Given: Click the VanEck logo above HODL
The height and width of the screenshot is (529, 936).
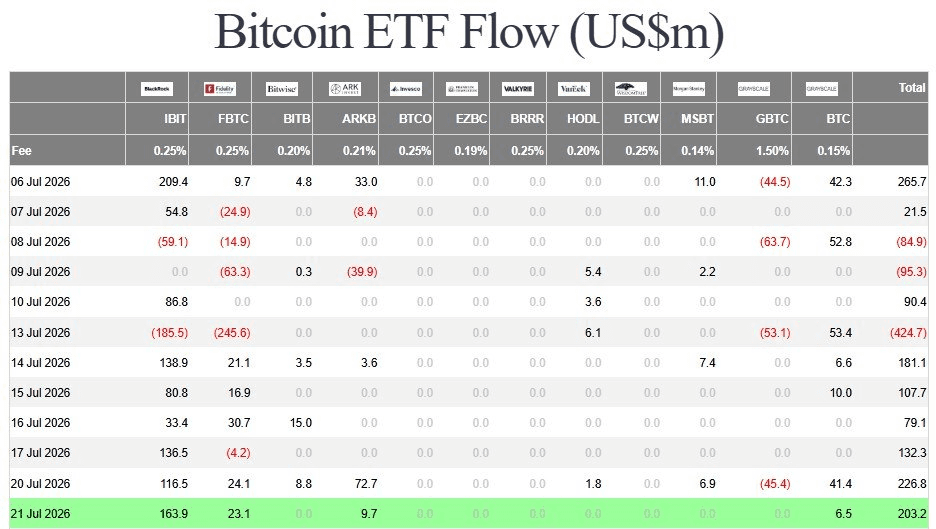Looking at the screenshot, I should 574,89.
